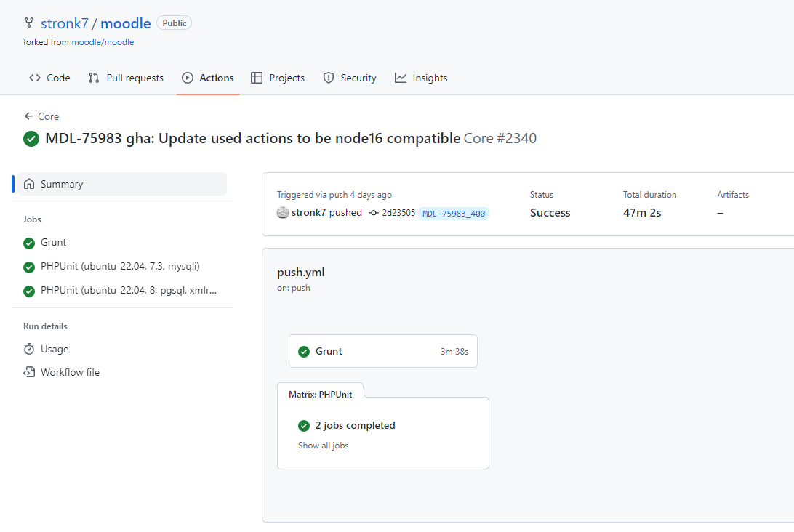Image resolution: width=794 pixels, height=532 pixels.
Task: Select the Actions tab
Action: pyautogui.click(x=208, y=78)
